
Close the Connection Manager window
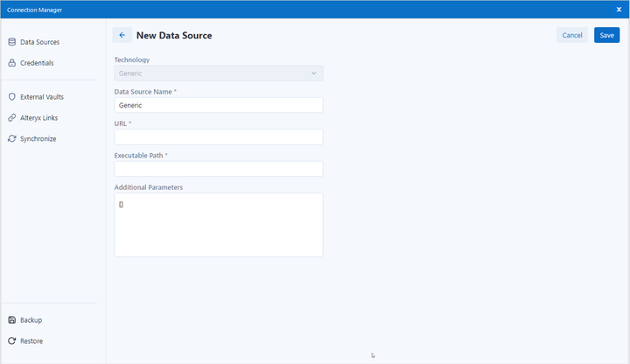coord(619,9)
